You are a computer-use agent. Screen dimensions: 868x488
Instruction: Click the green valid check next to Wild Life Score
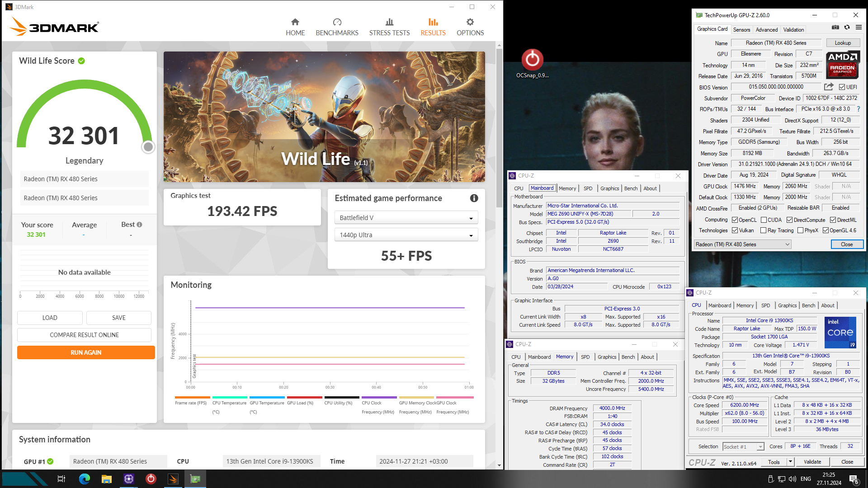81,61
